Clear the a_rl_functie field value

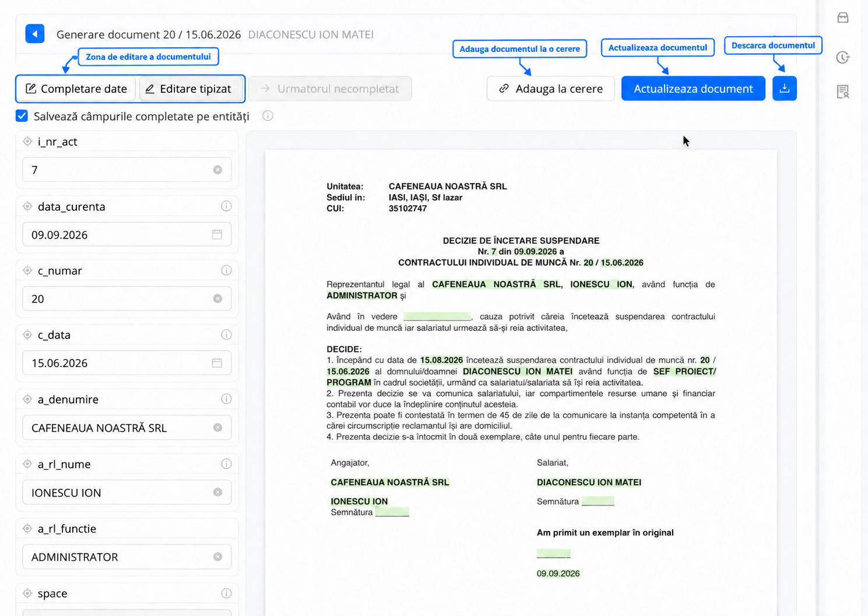click(217, 556)
